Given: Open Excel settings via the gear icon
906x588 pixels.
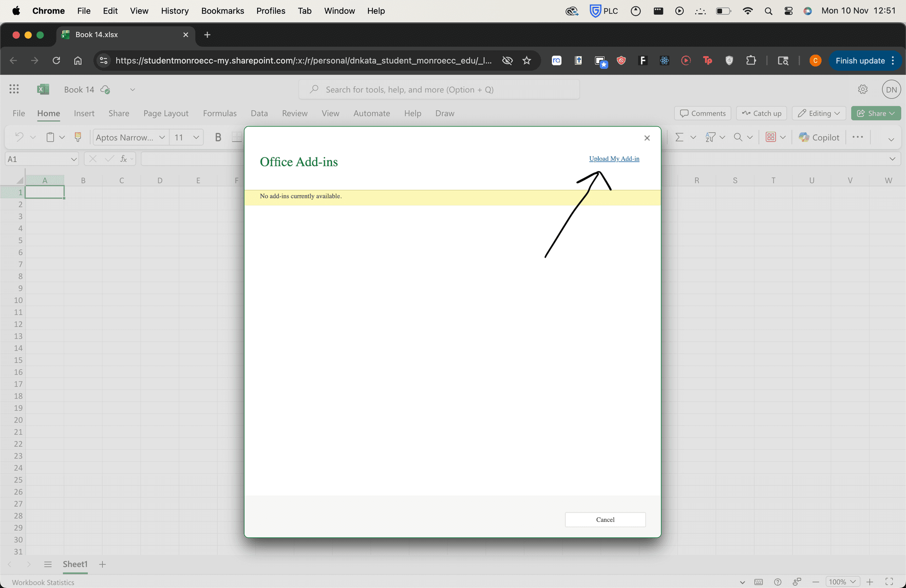Looking at the screenshot, I should pos(863,89).
